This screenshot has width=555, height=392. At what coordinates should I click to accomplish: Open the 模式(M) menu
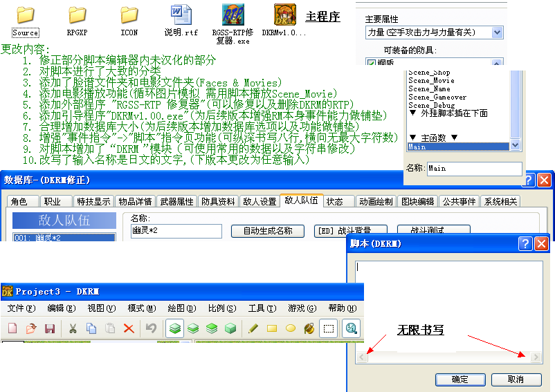[x=142, y=308]
